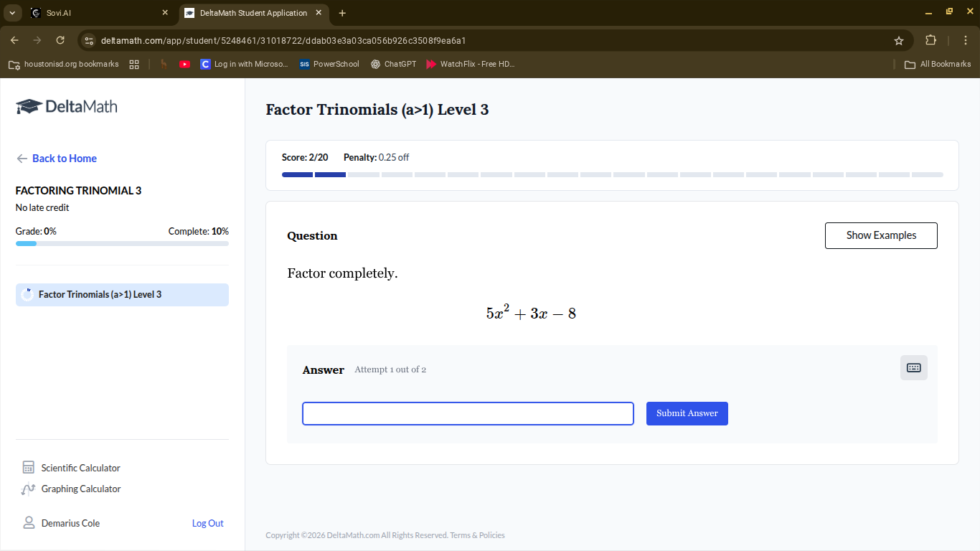Image resolution: width=980 pixels, height=551 pixels.
Task: Select Factor Trinomials (a>1) Level 3 sidebar item
Action: click(122, 295)
